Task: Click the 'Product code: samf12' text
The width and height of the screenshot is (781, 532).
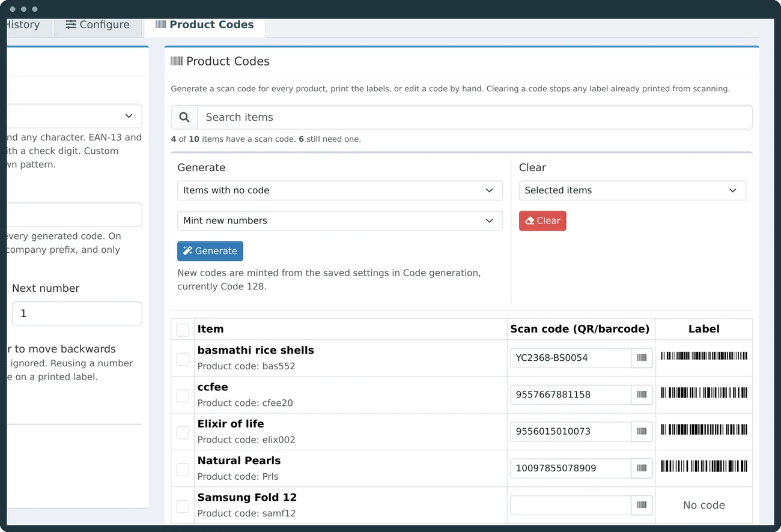Action: coord(246,513)
